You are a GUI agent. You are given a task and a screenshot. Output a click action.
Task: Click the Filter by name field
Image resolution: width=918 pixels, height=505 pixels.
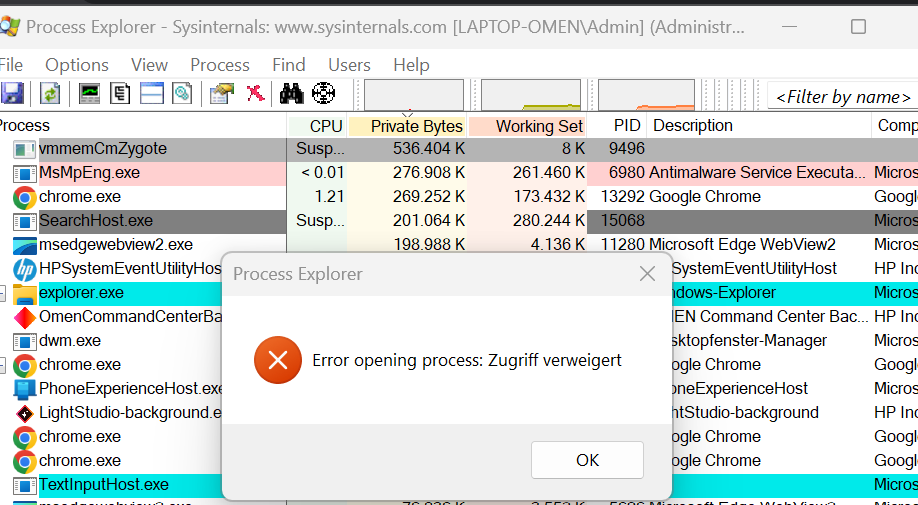pyautogui.click(x=842, y=97)
